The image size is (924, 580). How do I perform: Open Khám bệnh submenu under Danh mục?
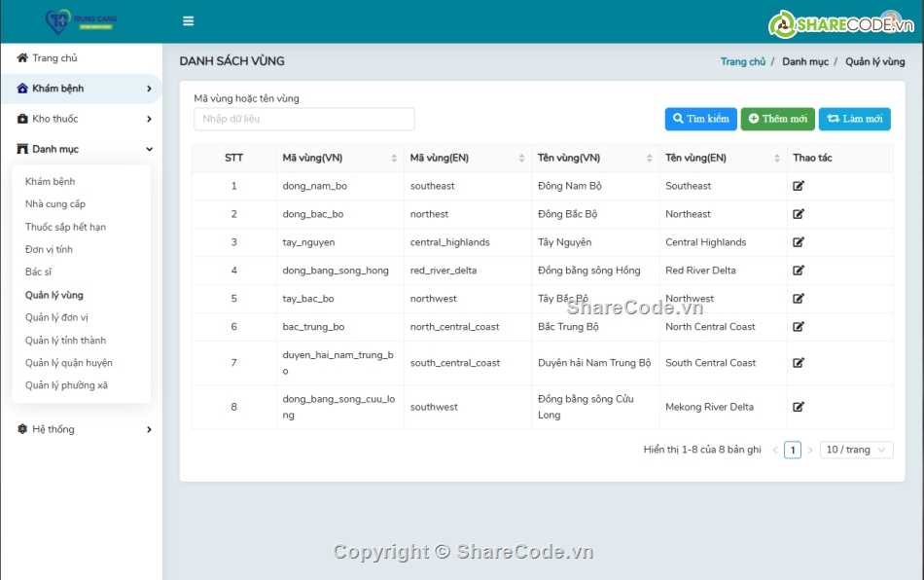click(50, 182)
